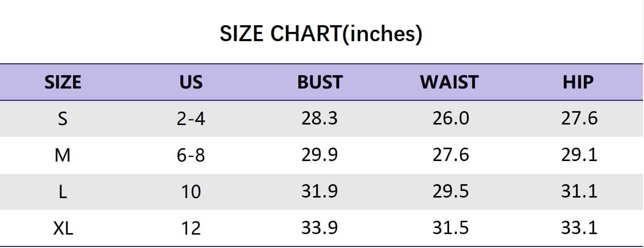
Task: Select hip value 33.1
Action: pyautogui.click(x=579, y=227)
